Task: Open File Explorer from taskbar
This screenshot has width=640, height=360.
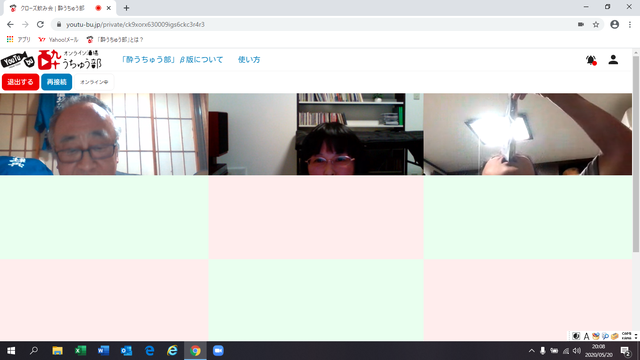Action: pyautogui.click(x=57, y=351)
